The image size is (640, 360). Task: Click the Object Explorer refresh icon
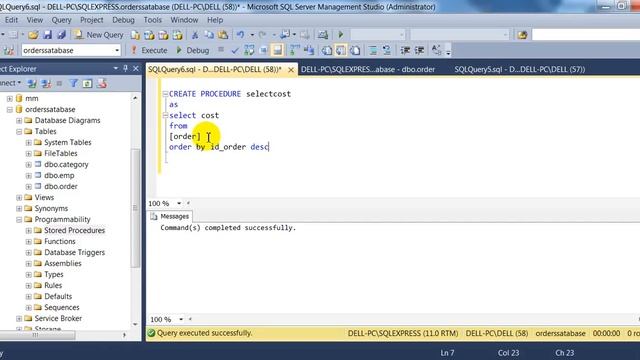[87, 84]
